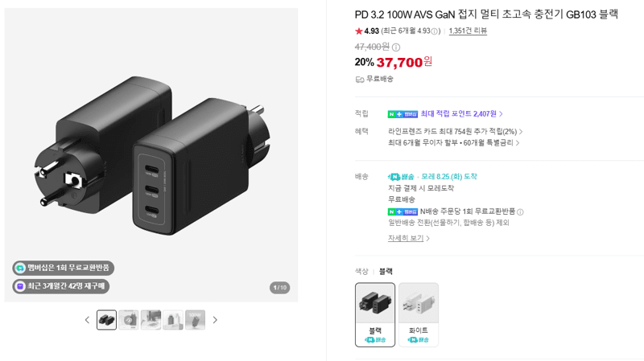The width and height of the screenshot is (644, 361).
Task: Click the main black charger product image
Action: tap(151, 155)
